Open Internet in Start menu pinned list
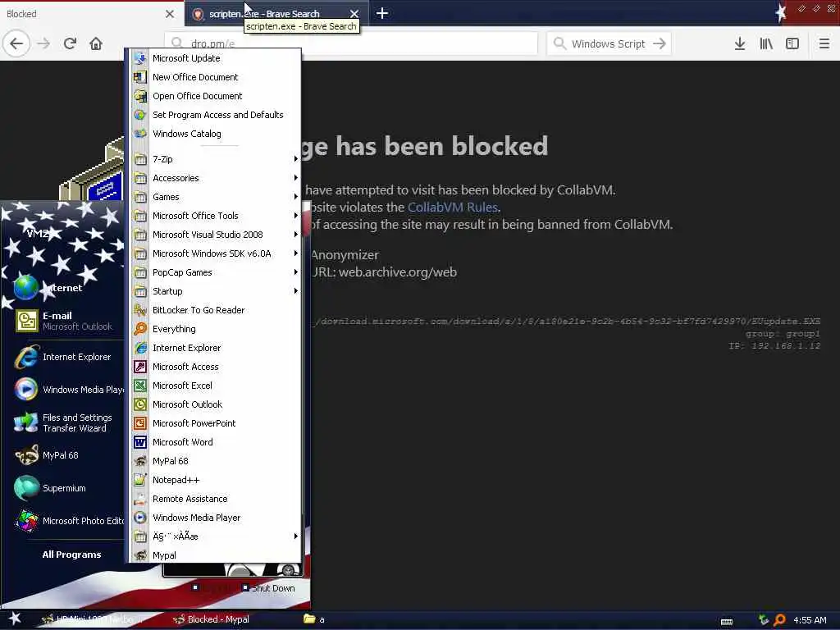The image size is (840, 630). pos(63,288)
